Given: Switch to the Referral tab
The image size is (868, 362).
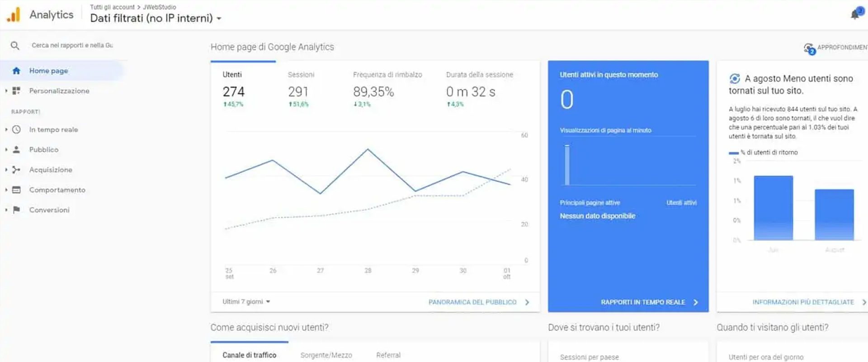Looking at the screenshot, I should point(388,355).
